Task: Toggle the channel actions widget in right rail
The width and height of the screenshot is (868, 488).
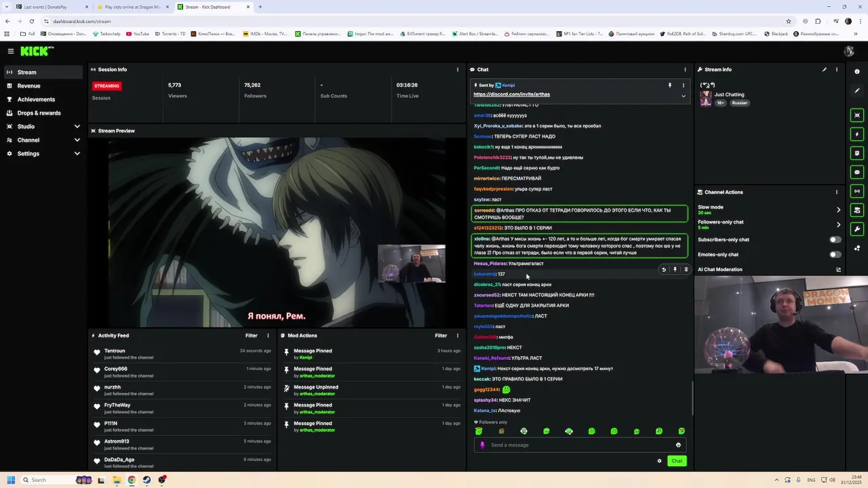Action: pos(857,210)
